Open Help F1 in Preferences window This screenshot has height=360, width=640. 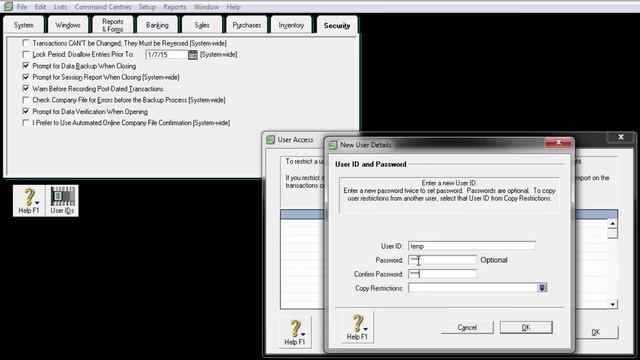click(29, 200)
